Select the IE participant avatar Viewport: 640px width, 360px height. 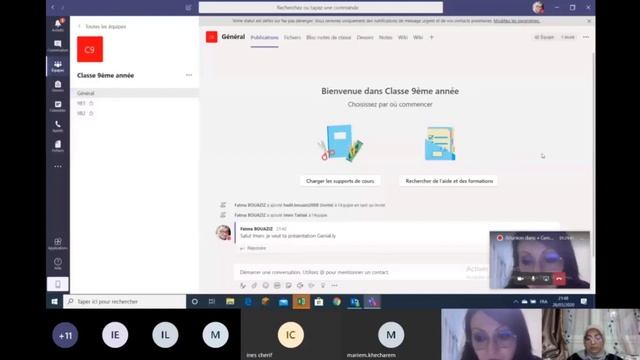click(x=115, y=335)
